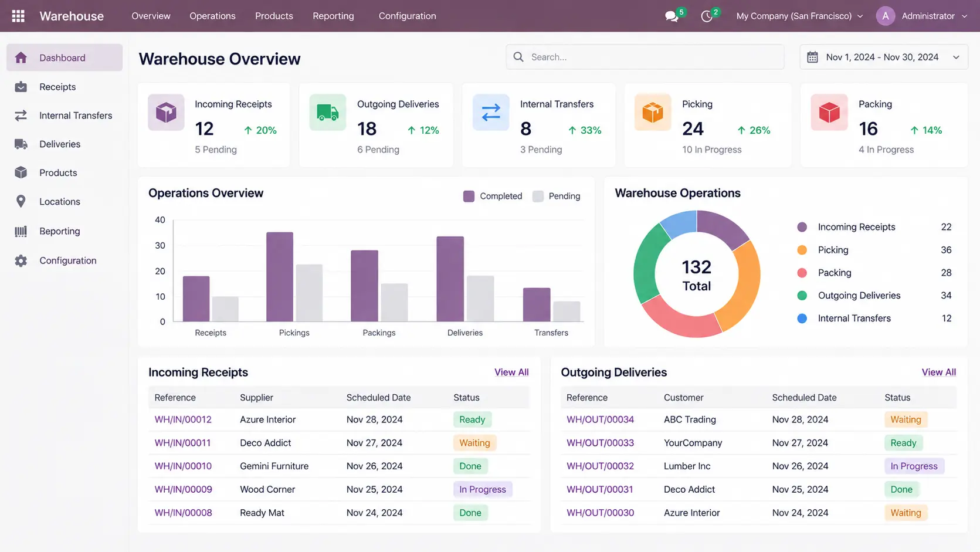Open the Configuration menu in top bar
The height and width of the screenshot is (552, 980).
coord(407,16)
